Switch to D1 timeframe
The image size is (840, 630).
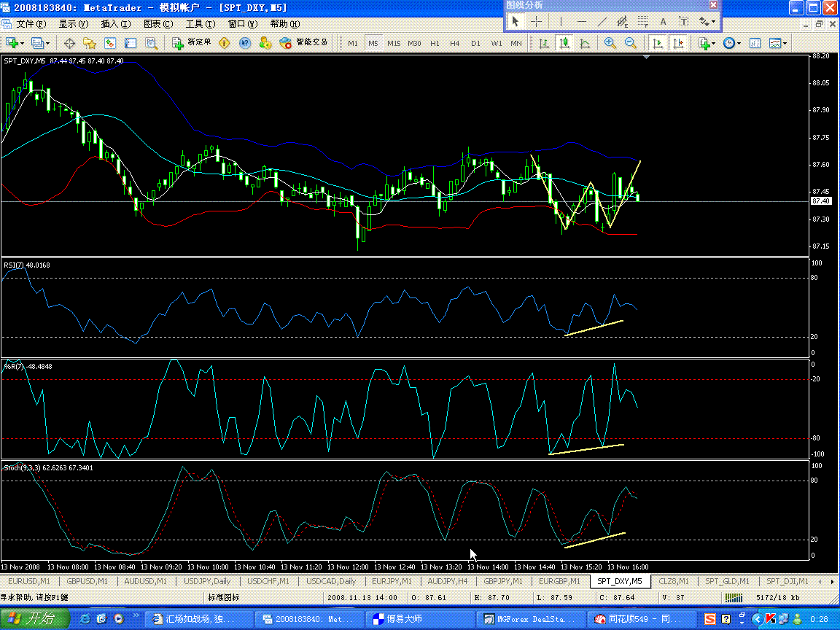pos(475,44)
